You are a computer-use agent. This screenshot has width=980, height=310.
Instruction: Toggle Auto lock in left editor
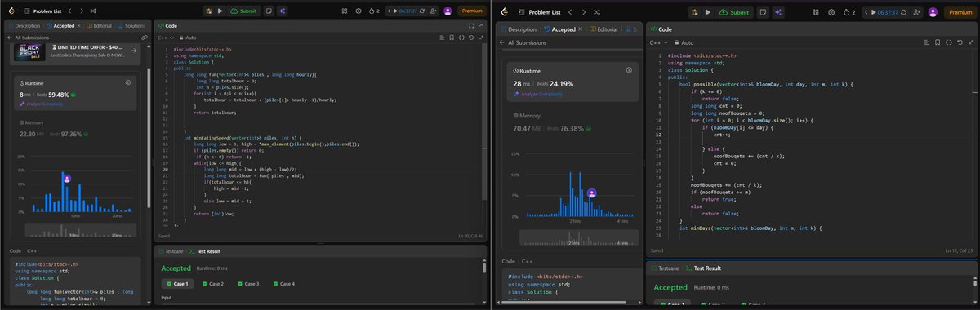[188, 38]
